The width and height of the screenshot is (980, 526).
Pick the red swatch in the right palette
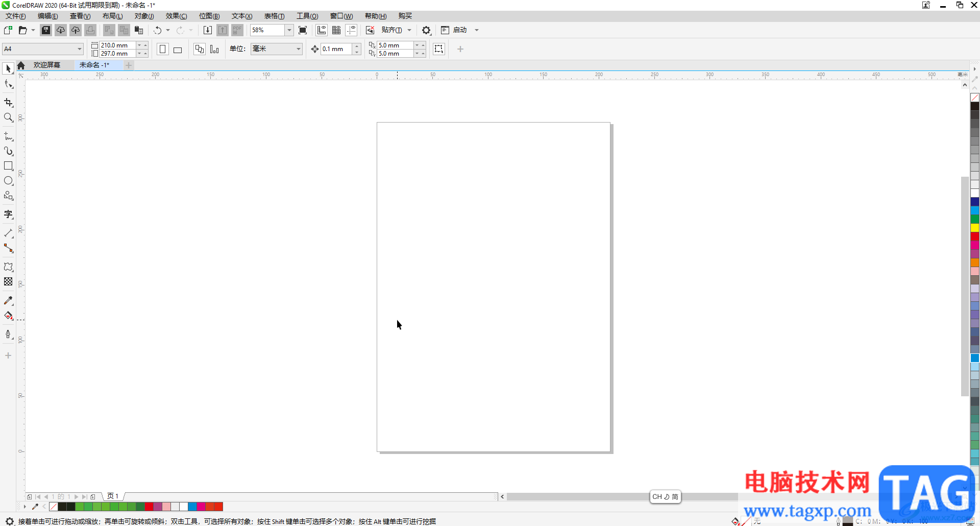point(975,236)
